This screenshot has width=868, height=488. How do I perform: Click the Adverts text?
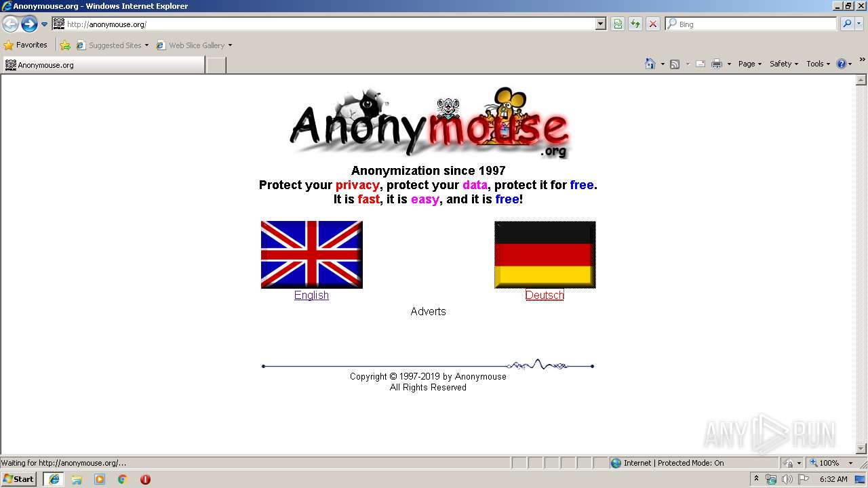pyautogui.click(x=428, y=312)
